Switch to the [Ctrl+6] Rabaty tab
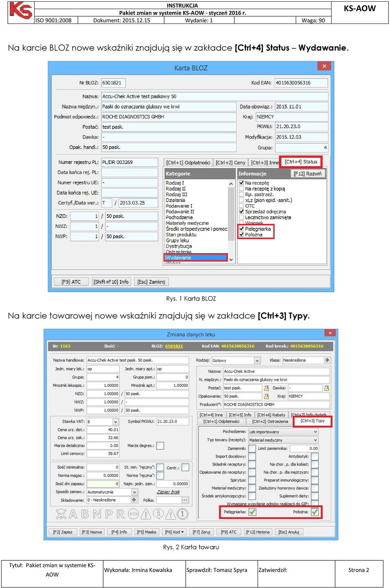The image size is (390, 588). (271, 415)
